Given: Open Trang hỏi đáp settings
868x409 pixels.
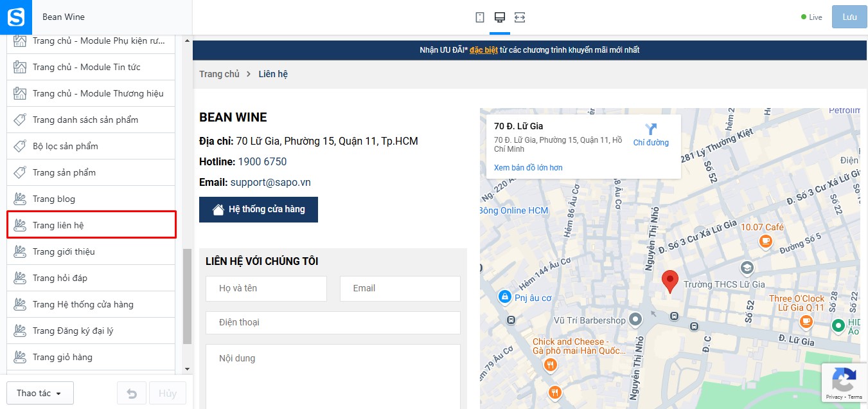Looking at the screenshot, I should (x=91, y=278).
